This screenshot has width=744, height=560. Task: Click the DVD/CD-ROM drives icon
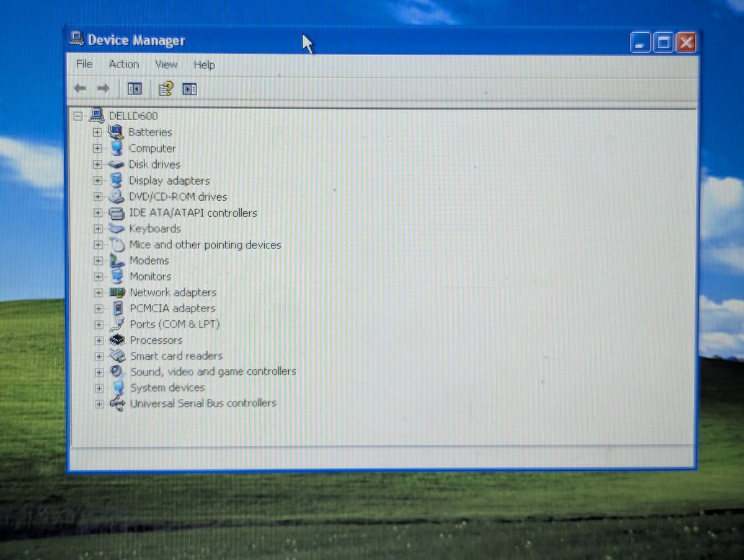point(117,196)
